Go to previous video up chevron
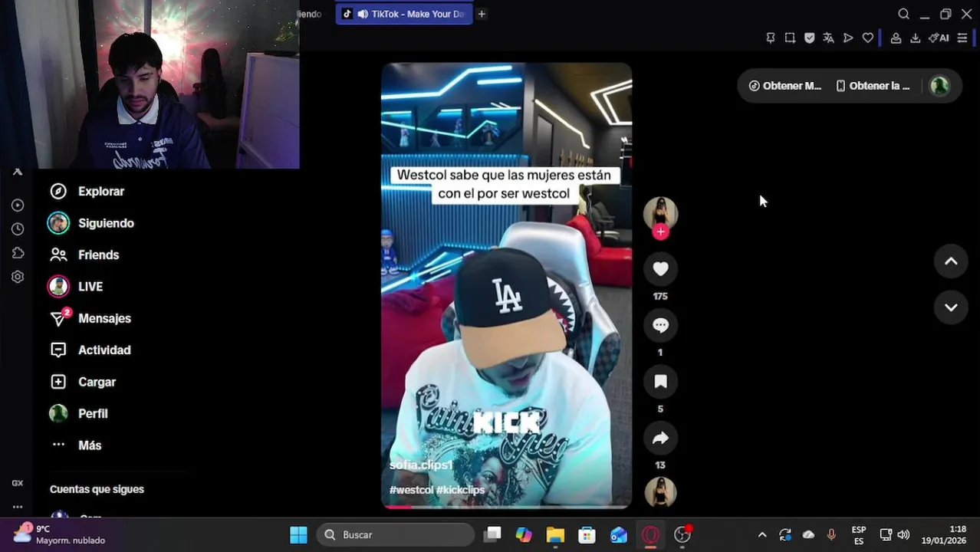Image resolution: width=980 pixels, height=552 pixels. [x=951, y=261]
